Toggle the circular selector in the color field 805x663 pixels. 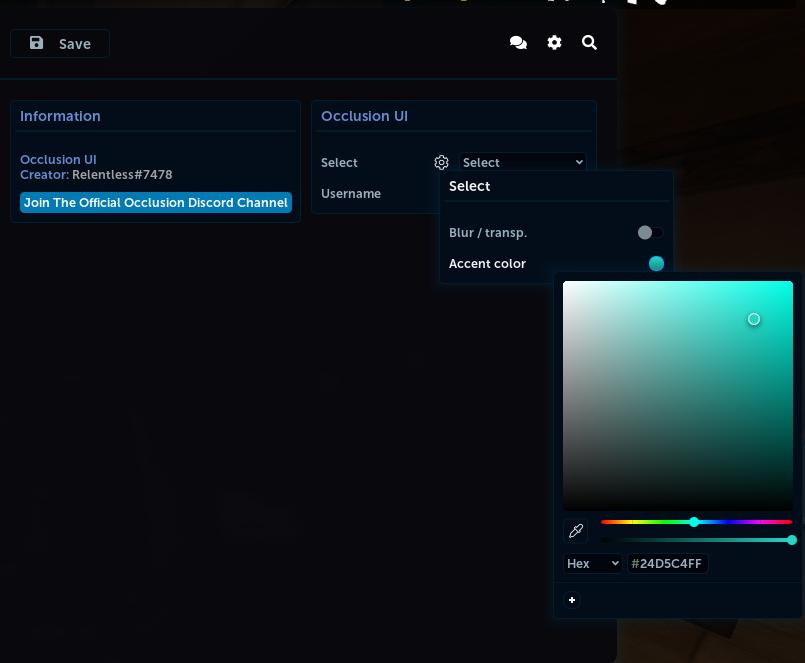(x=754, y=319)
